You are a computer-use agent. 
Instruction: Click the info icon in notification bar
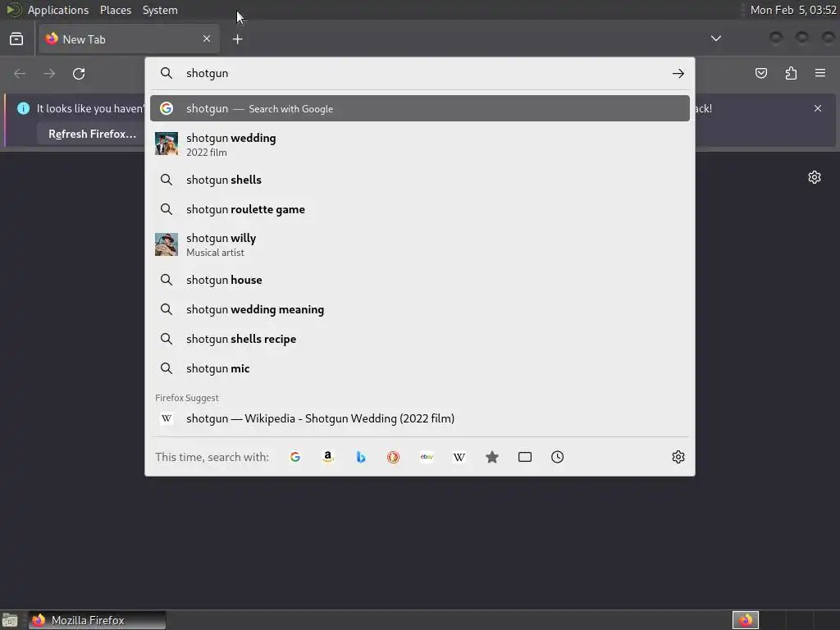coord(23,108)
